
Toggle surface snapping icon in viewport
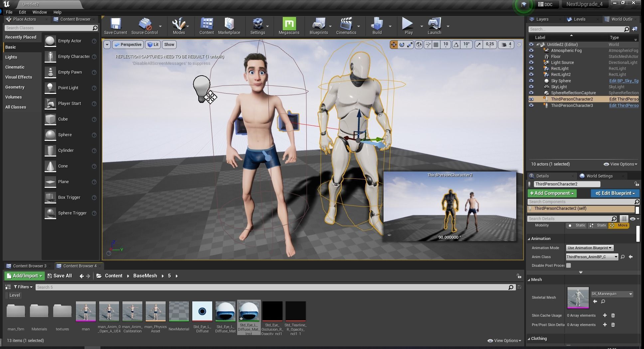tap(428, 45)
